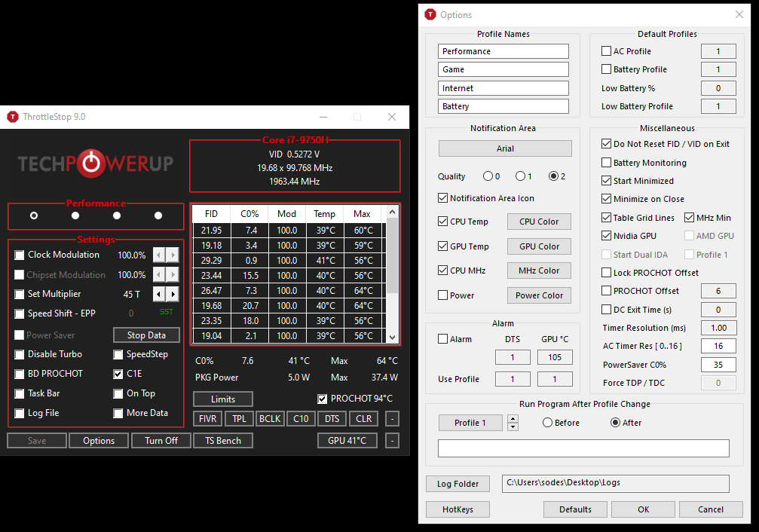Turn off the Start Minimized option

[x=605, y=180]
